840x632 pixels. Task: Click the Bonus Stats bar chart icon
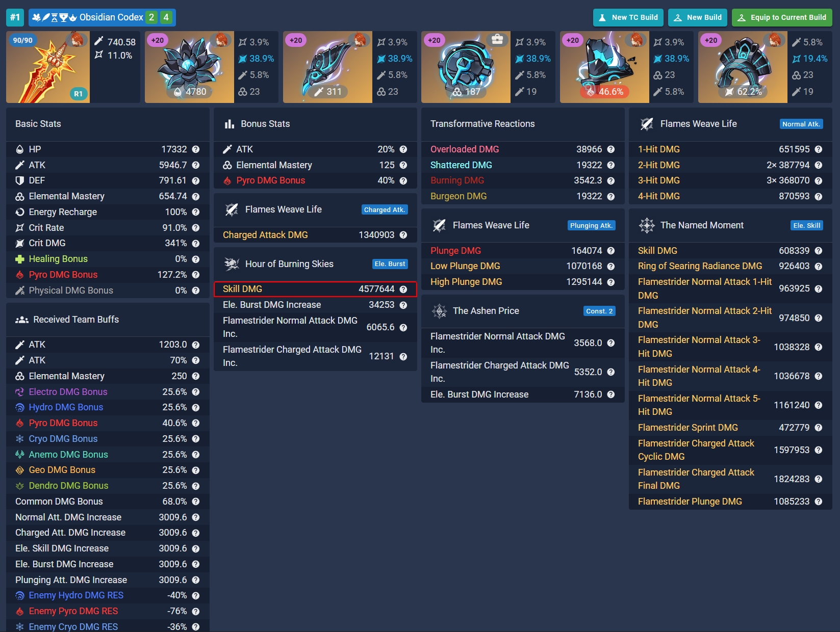click(x=230, y=124)
